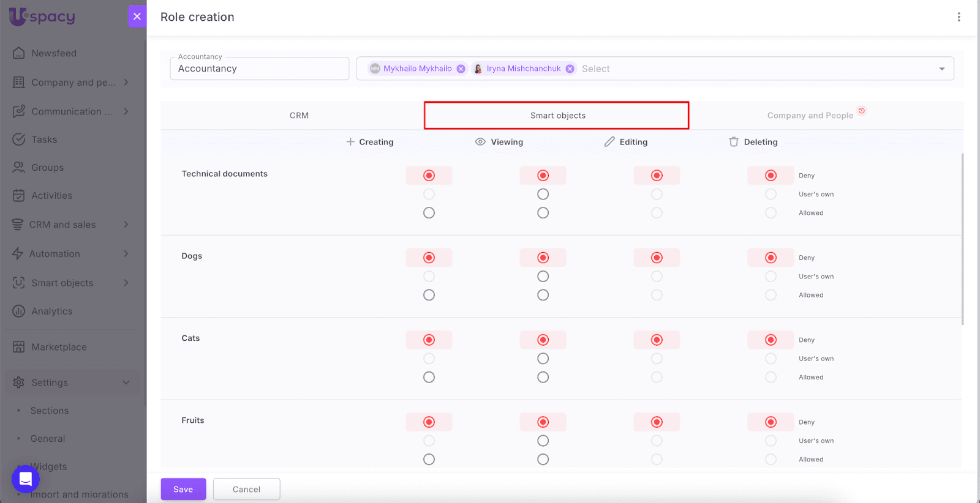Switch to the CRM tab
The image size is (980, 503).
tap(299, 116)
